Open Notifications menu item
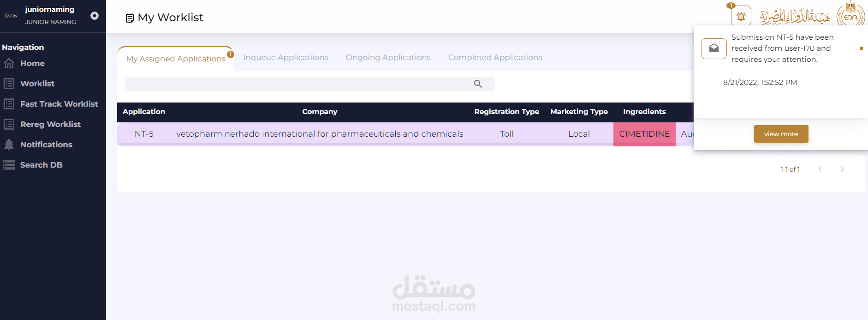Image resolution: width=868 pixels, height=320 pixels. (46, 145)
